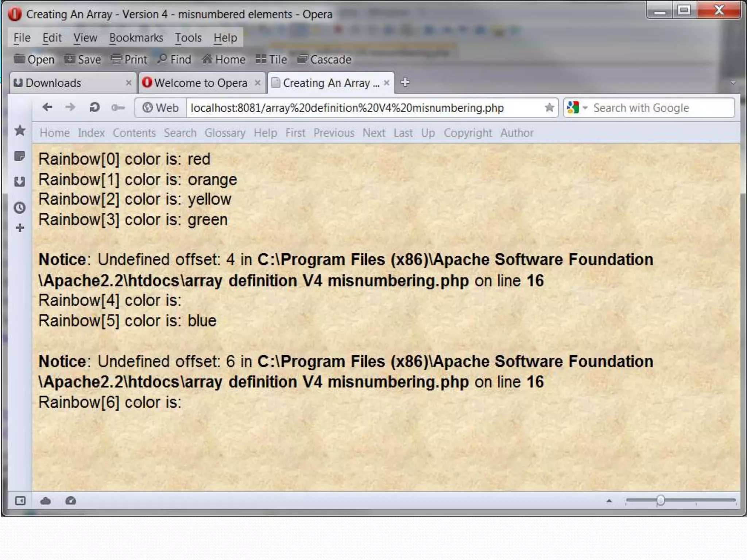This screenshot has width=747, height=560.
Task: Adjust the zoom slider handle
Action: pyautogui.click(x=660, y=501)
